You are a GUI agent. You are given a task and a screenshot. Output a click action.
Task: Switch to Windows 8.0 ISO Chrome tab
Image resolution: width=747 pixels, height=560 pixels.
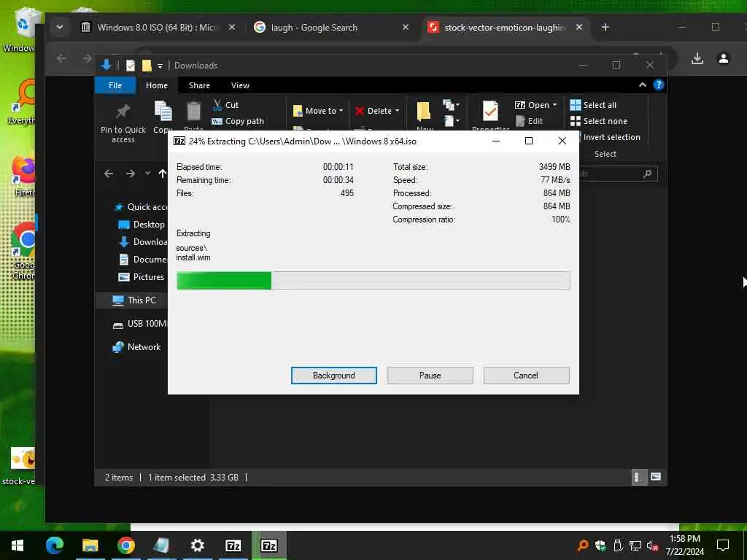coord(158,27)
